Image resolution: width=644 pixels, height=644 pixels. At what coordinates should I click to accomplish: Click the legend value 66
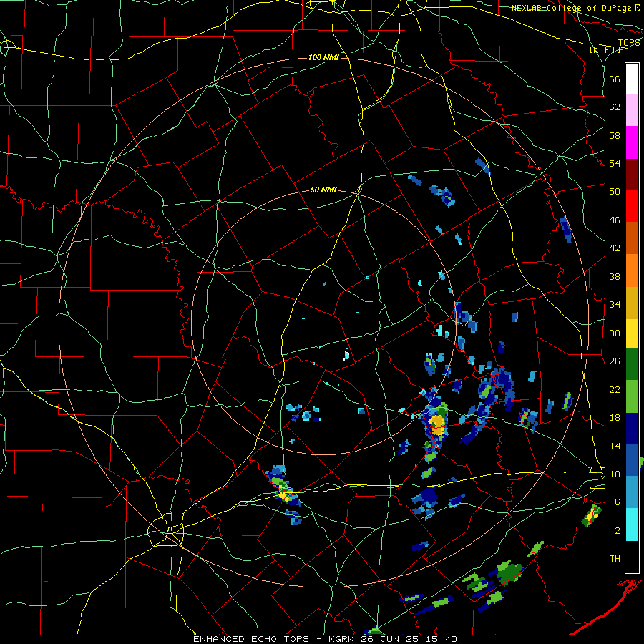pyautogui.click(x=615, y=79)
